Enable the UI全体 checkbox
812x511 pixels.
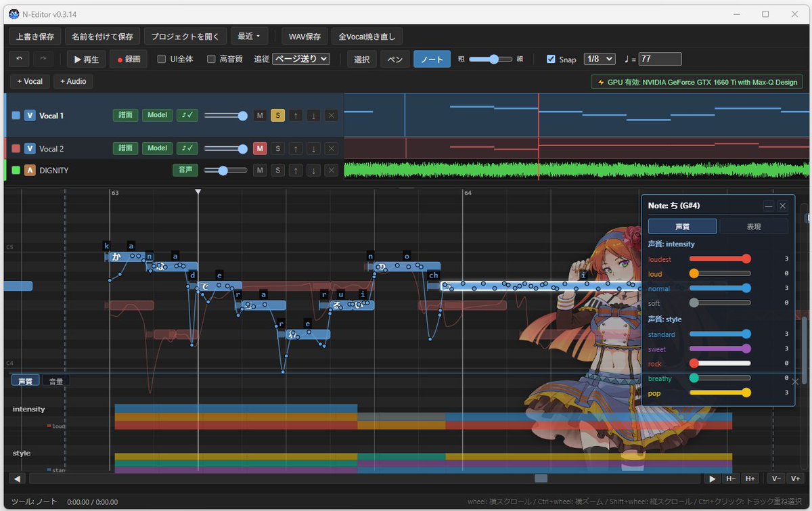coord(162,59)
